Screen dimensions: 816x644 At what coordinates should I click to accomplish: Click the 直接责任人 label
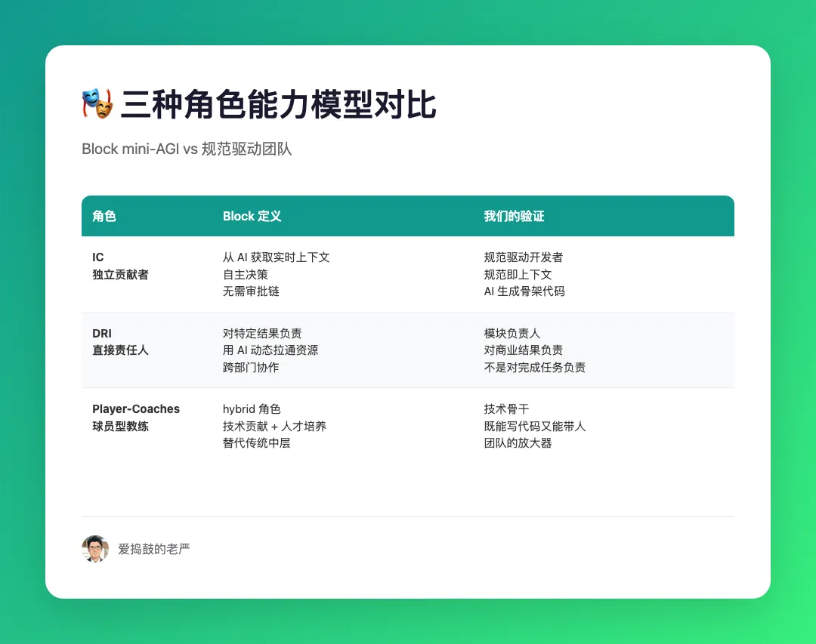[120, 350]
